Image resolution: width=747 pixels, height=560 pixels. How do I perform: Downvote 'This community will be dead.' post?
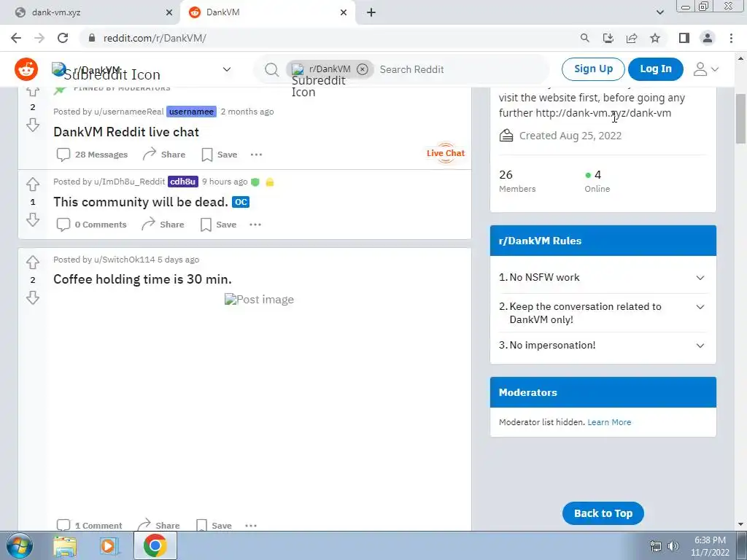pos(32,219)
